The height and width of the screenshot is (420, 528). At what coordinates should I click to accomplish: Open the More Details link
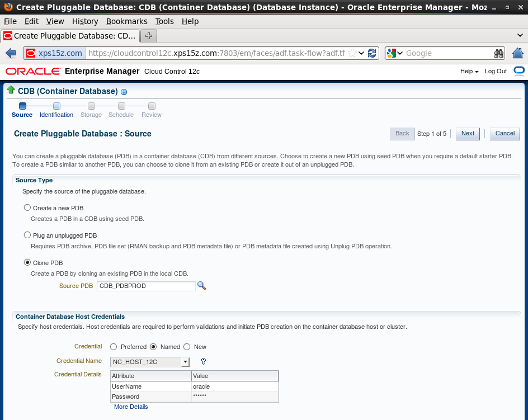pos(131,407)
